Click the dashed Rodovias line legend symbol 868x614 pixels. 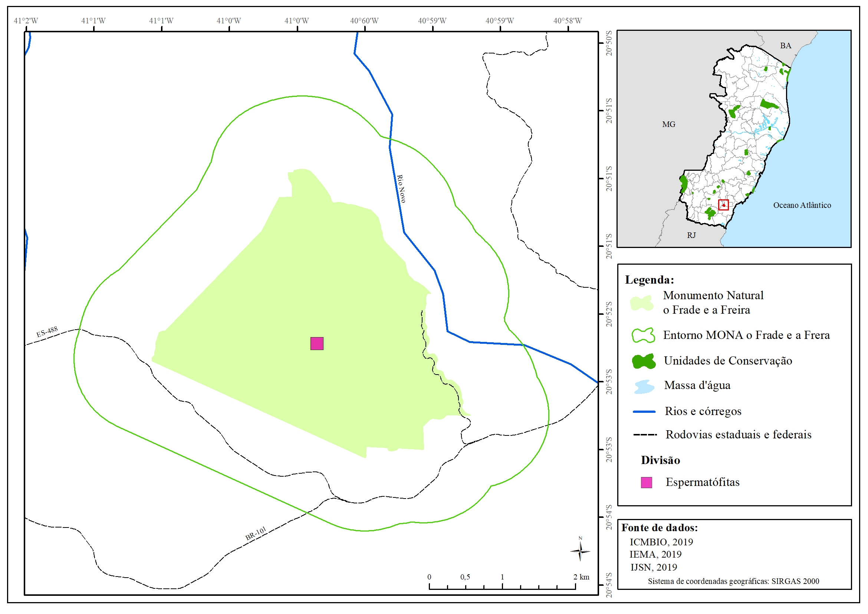645,435
